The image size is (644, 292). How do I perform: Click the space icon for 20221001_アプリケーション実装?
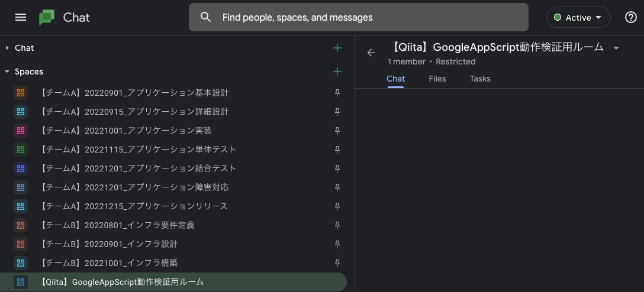[21, 131]
